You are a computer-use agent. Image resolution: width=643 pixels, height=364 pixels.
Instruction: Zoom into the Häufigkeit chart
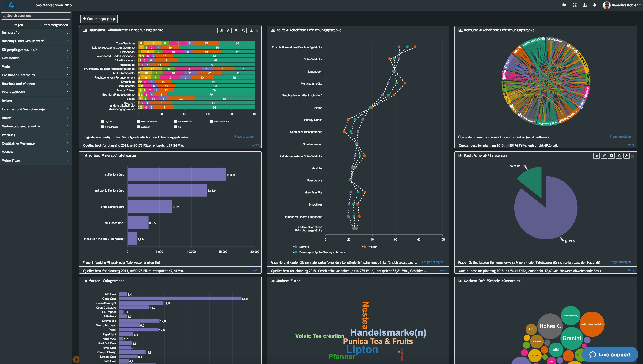(x=243, y=30)
